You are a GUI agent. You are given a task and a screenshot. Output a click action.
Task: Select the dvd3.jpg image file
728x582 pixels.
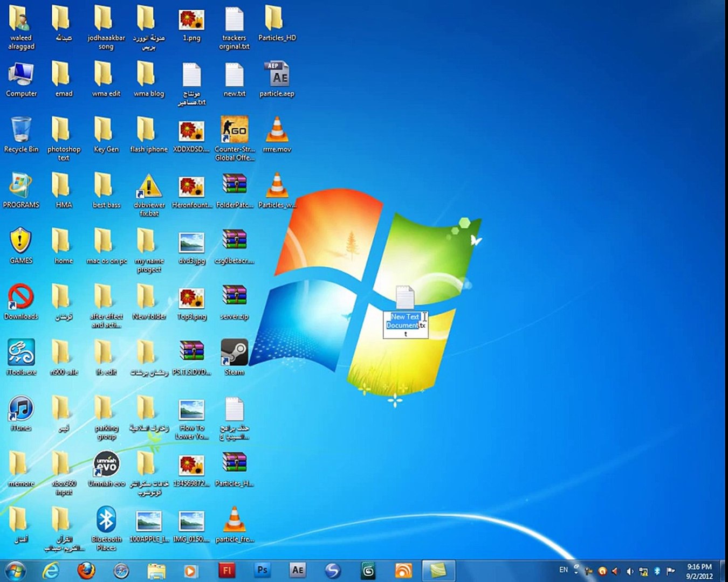191,246
